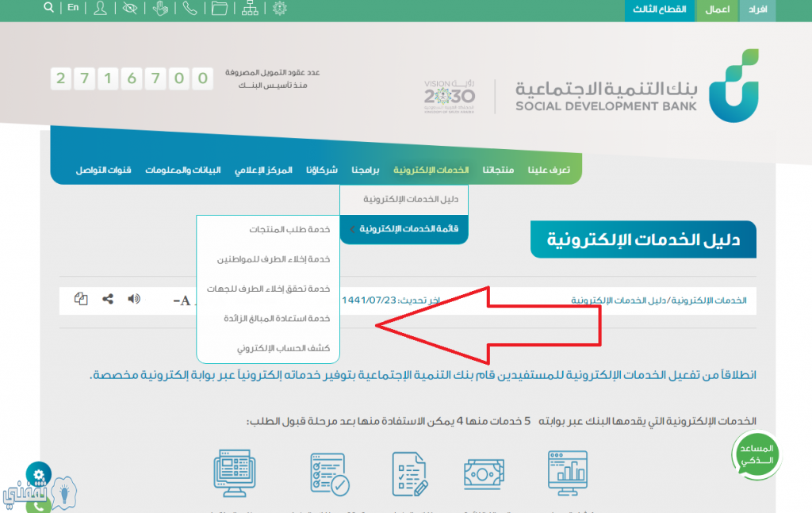The height and width of the screenshot is (513, 812).
Task: Open the folder icon in the top bar
Action: [220, 8]
